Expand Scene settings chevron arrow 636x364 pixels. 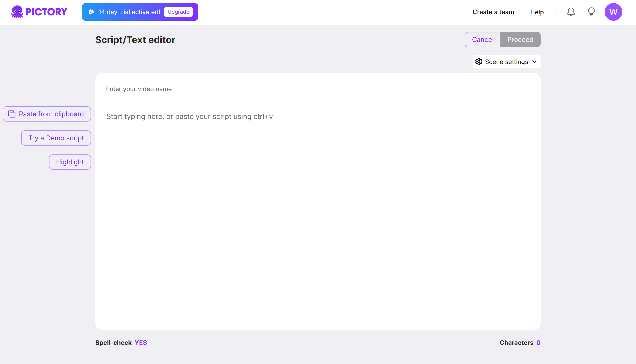[534, 62]
